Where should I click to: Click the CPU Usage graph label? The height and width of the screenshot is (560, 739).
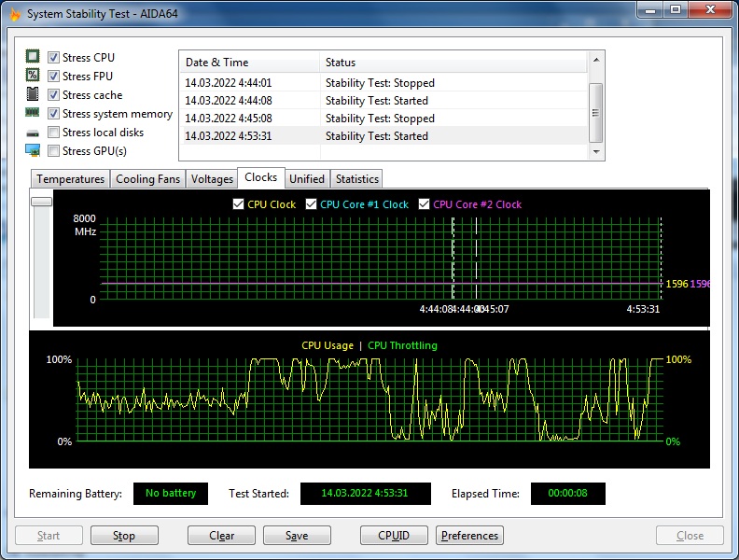coord(328,345)
